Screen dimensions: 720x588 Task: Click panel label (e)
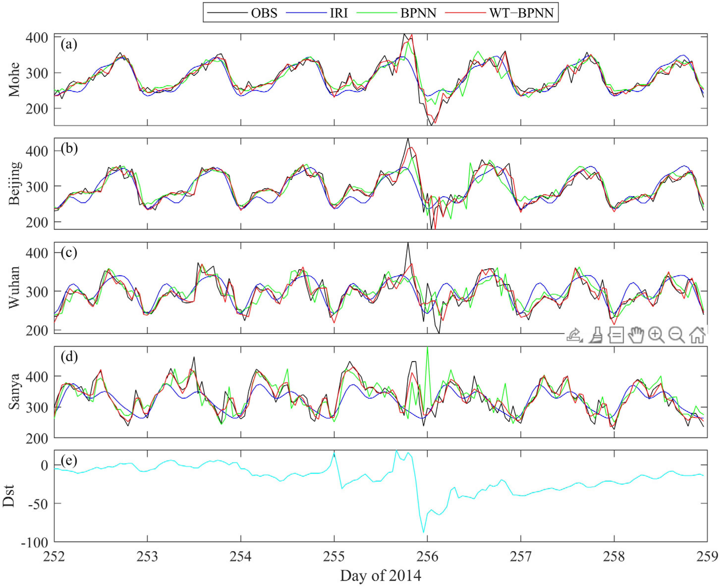(x=69, y=461)
